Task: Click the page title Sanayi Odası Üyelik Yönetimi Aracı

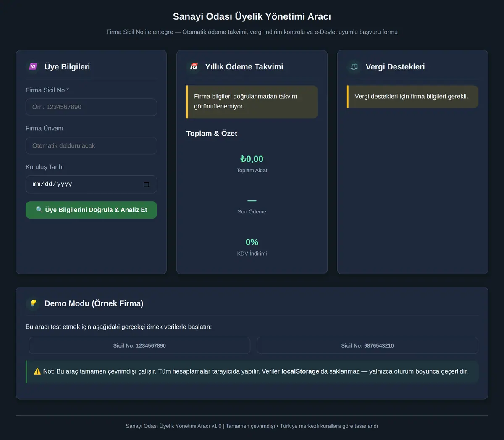Action: tap(252, 16)
